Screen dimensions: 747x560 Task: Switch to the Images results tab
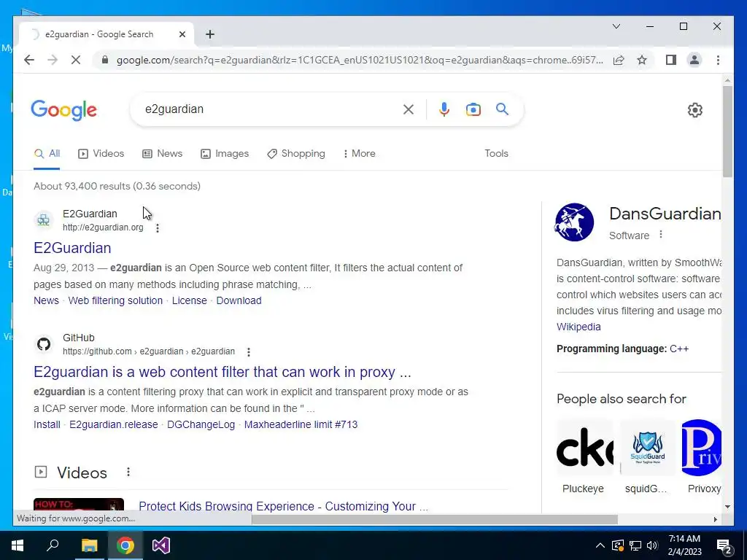[225, 153]
